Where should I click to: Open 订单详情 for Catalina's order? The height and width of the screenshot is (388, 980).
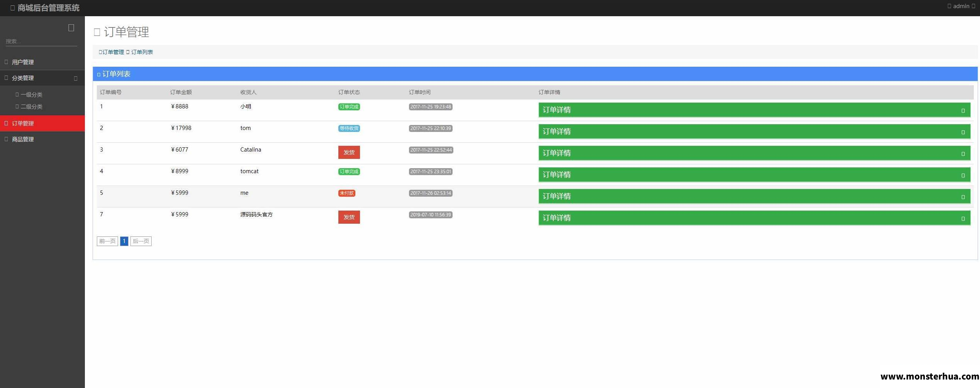coord(754,153)
